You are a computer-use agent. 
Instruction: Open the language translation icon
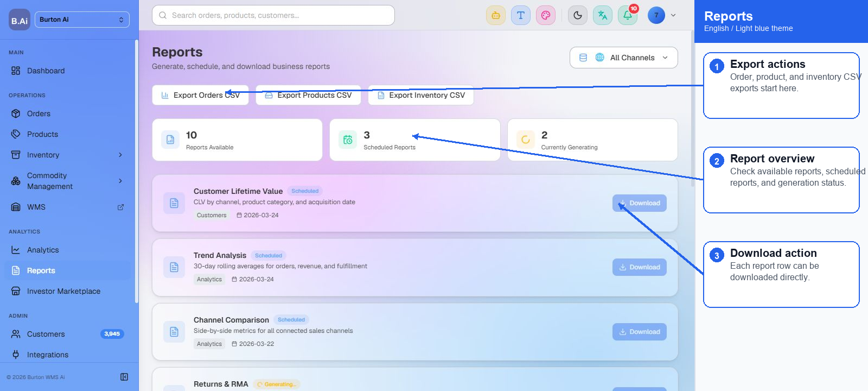[603, 15]
